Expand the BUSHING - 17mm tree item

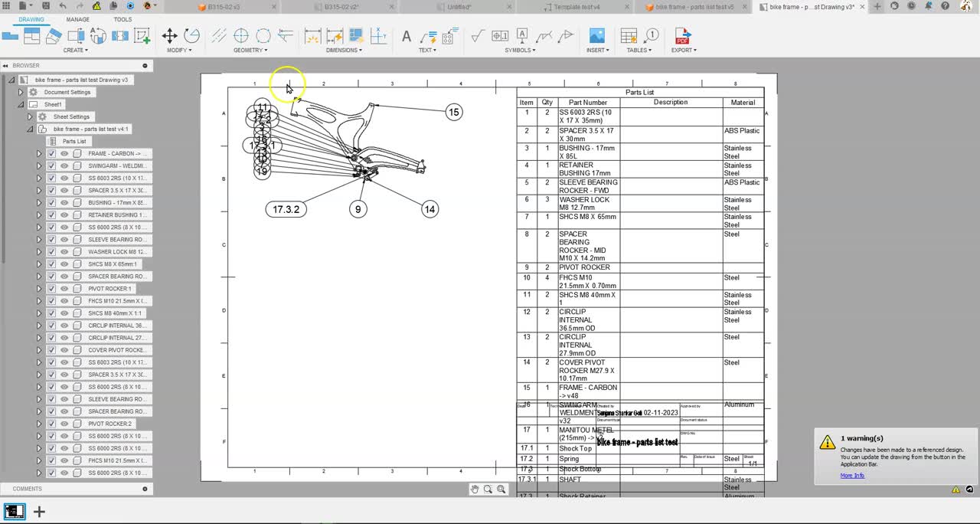[x=39, y=202]
